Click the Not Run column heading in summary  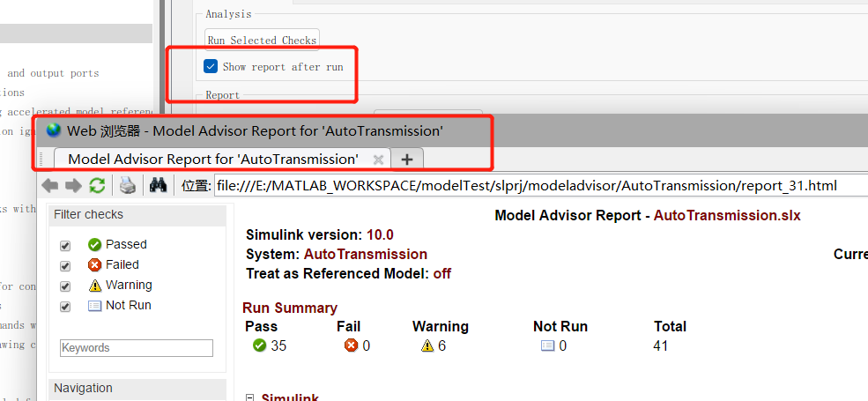click(560, 327)
